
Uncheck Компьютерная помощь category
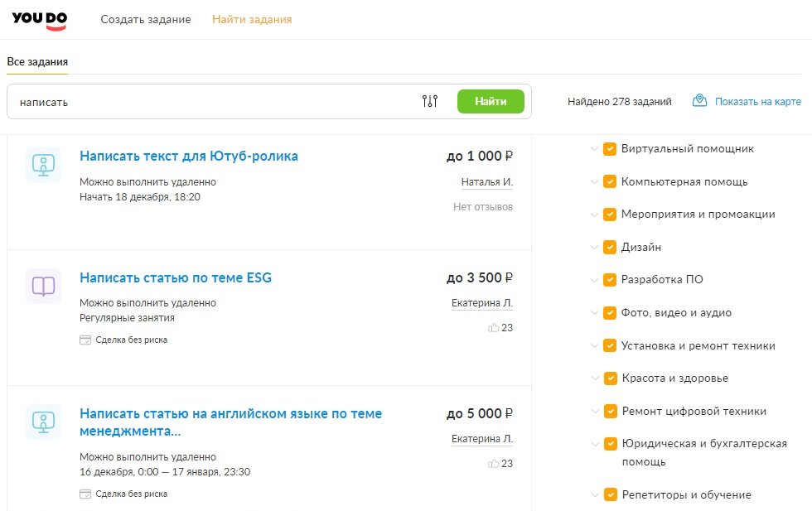coord(610,181)
